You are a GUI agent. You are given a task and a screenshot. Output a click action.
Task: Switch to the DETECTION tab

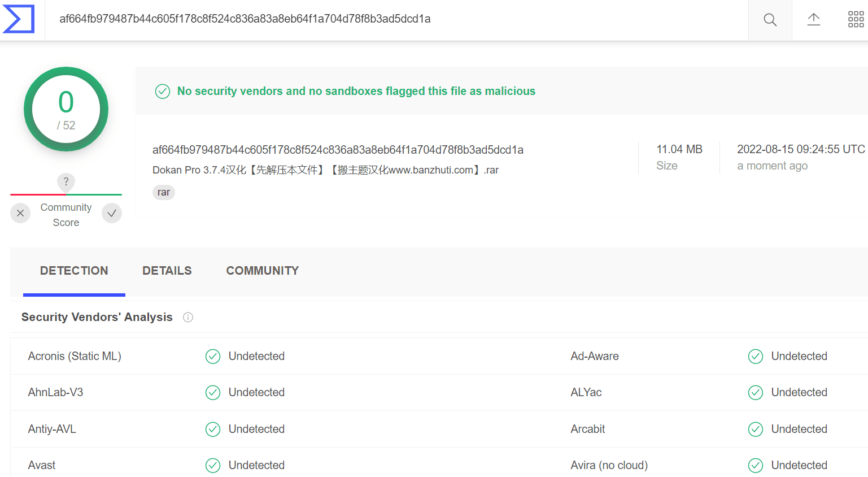74,271
